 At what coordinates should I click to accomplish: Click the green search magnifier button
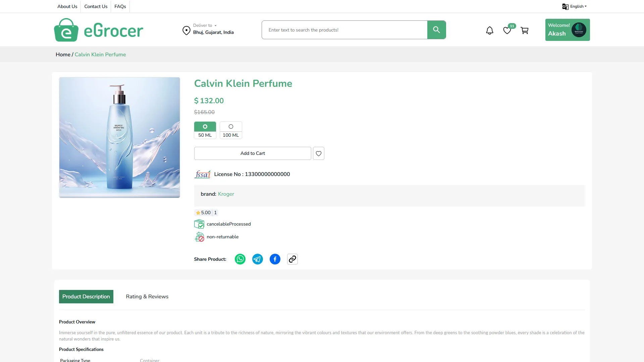[436, 30]
